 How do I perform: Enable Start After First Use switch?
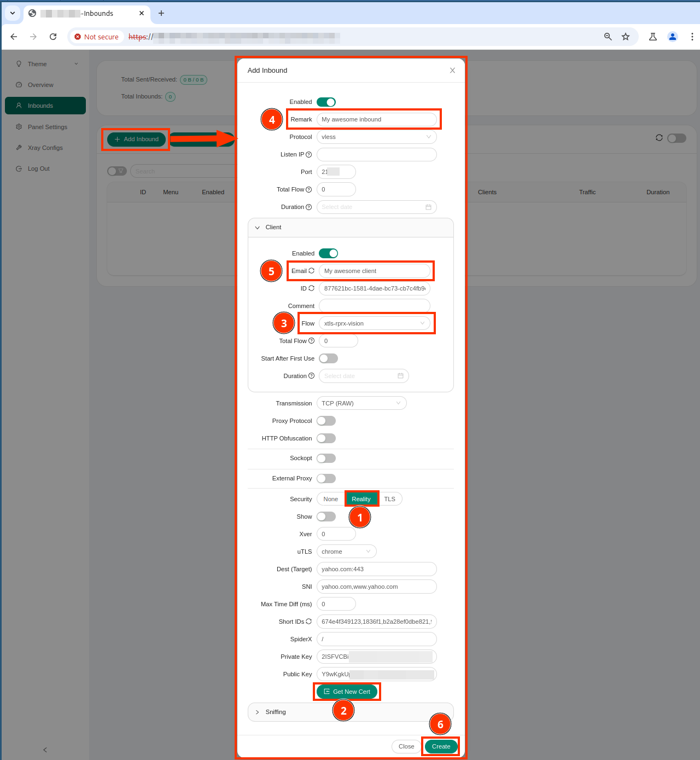tap(329, 358)
